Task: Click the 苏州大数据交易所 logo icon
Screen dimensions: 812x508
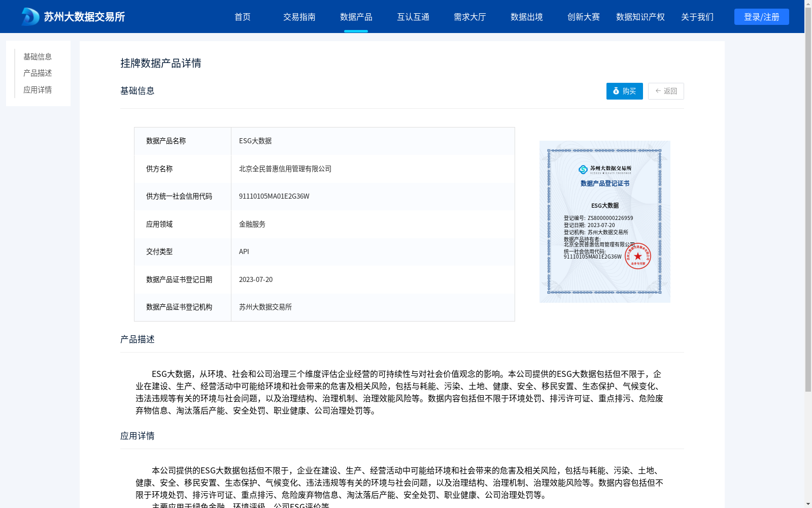Action: [30, 17]
